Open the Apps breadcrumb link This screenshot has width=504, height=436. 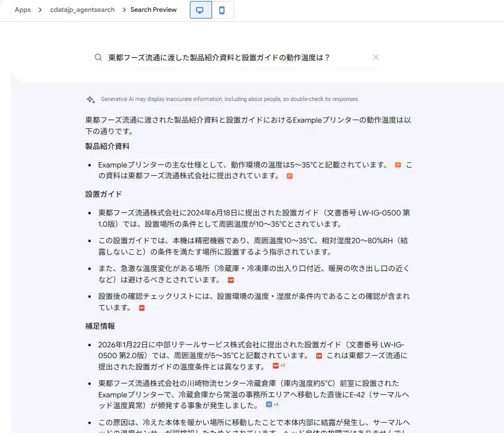point(23,10)
